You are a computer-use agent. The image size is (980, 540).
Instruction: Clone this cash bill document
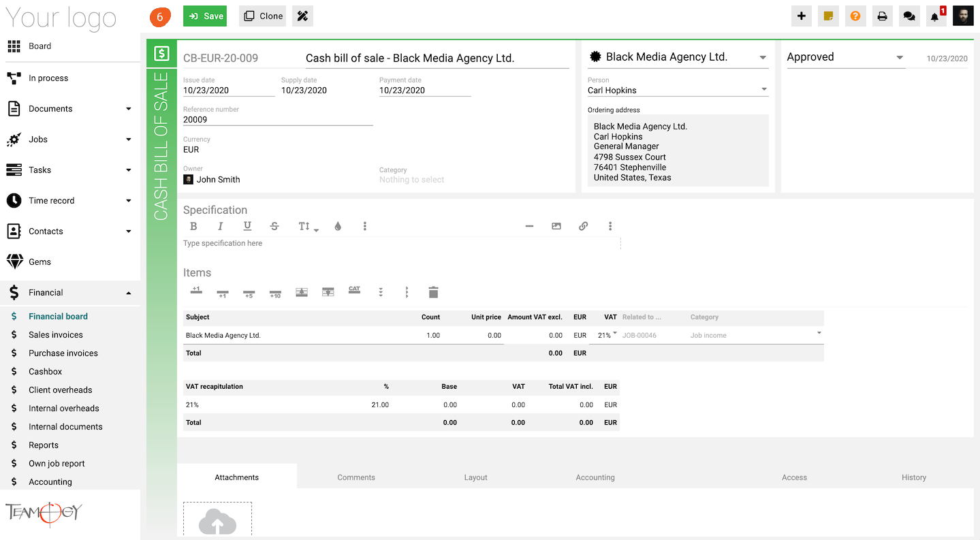tap(263, 16)
